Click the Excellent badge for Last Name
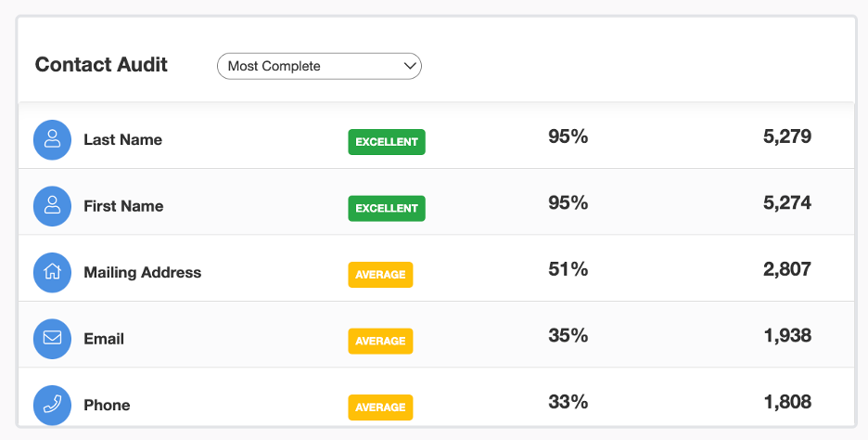 coord(387,142)
